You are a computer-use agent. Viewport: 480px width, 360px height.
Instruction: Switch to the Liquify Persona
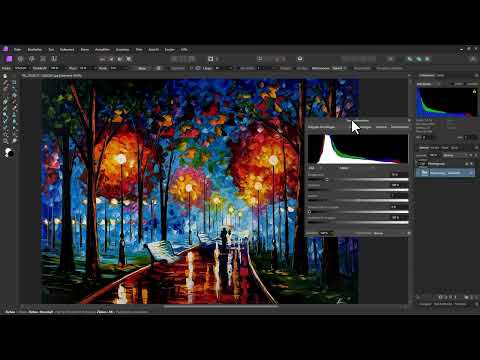pos(21,59)
